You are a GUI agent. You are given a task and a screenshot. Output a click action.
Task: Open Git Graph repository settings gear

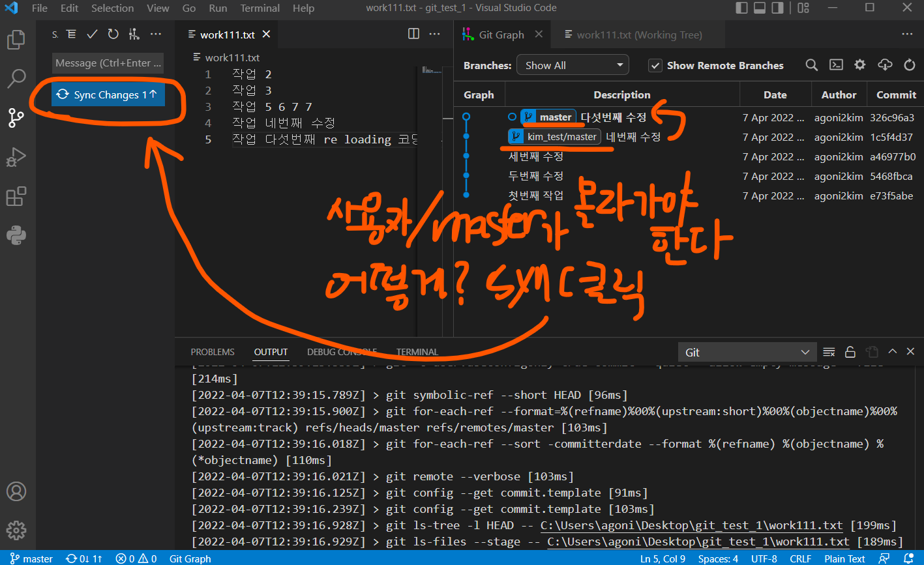[x=860, y=65]
